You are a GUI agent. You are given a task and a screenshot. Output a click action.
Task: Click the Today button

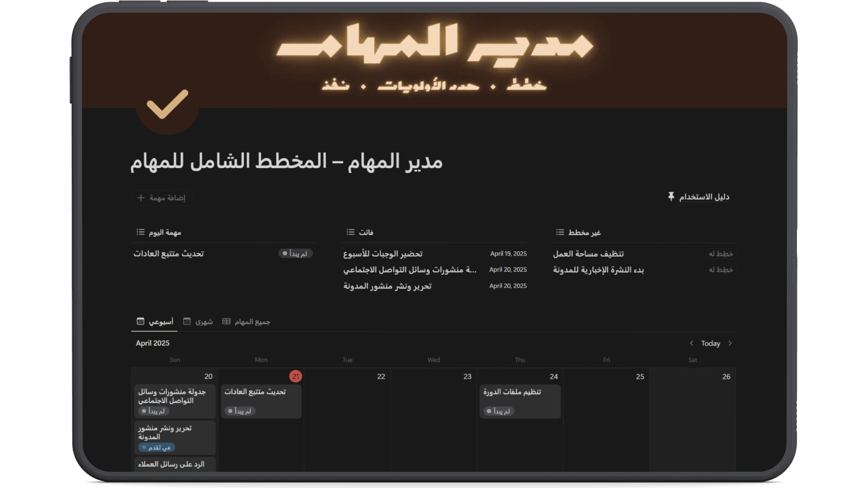click(x=710, y=343)
